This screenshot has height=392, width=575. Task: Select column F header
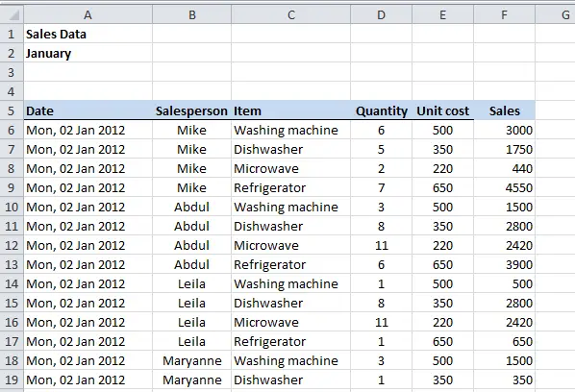pyautogui.click(x=504, y=15)
